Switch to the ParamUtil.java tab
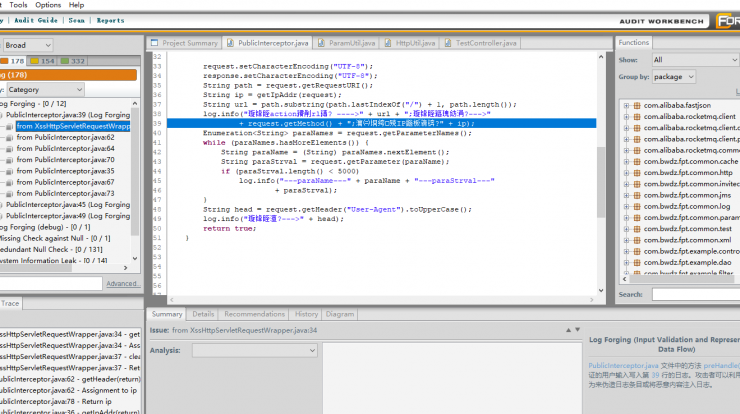This screenshot has height=414, width=740. click(x=347, y=43)
